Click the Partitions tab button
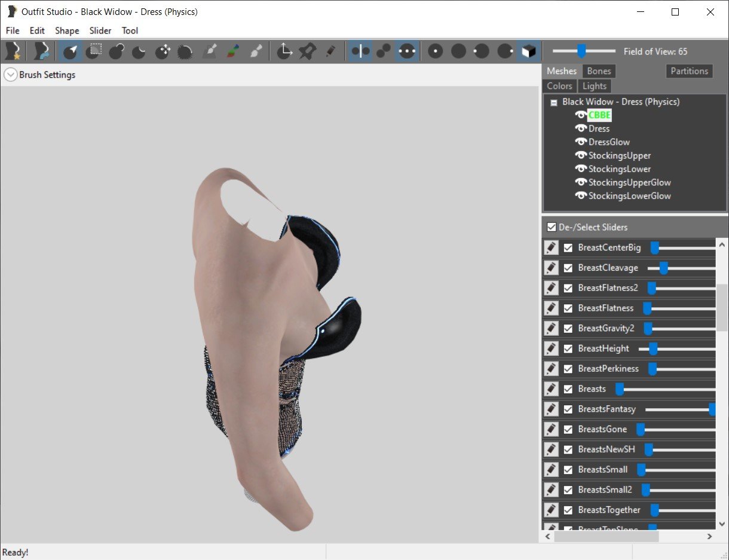 [689, 71]
